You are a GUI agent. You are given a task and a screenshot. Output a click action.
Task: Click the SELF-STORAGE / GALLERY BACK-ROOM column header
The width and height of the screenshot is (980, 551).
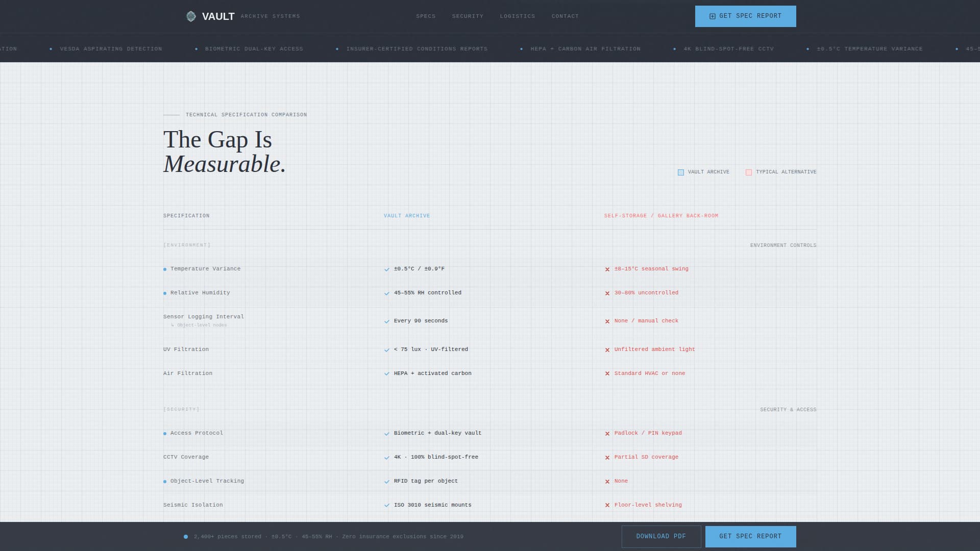(661, 216)
